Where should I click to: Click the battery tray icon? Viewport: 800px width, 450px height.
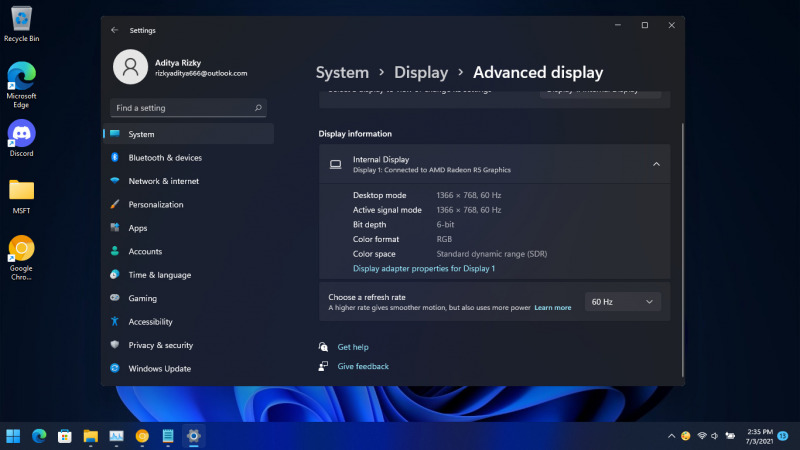pos(731,436)
